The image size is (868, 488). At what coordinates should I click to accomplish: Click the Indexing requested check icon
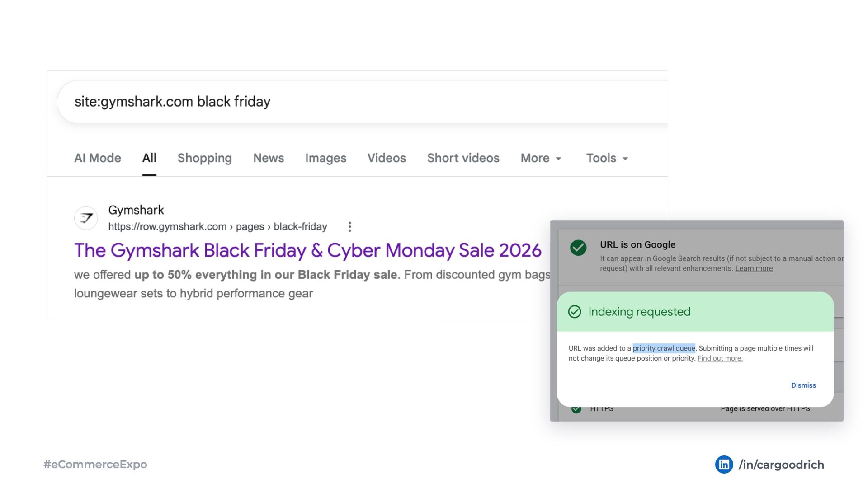[575, 312]
